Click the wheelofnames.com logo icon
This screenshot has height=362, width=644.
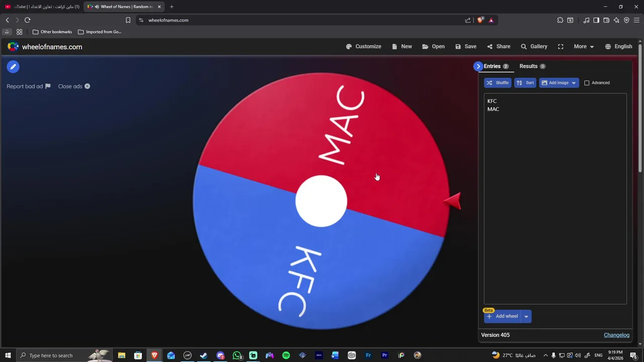13,47
